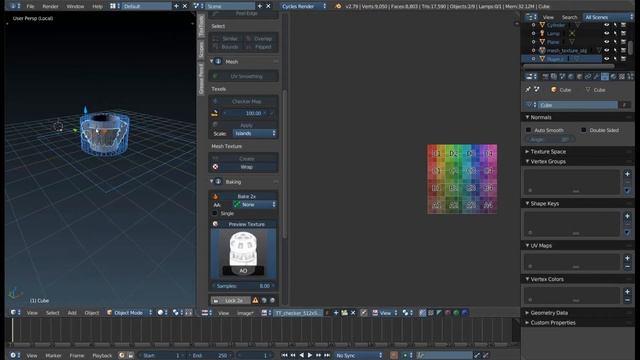
Task: Open the Help menu
Action: click(97, 6)
